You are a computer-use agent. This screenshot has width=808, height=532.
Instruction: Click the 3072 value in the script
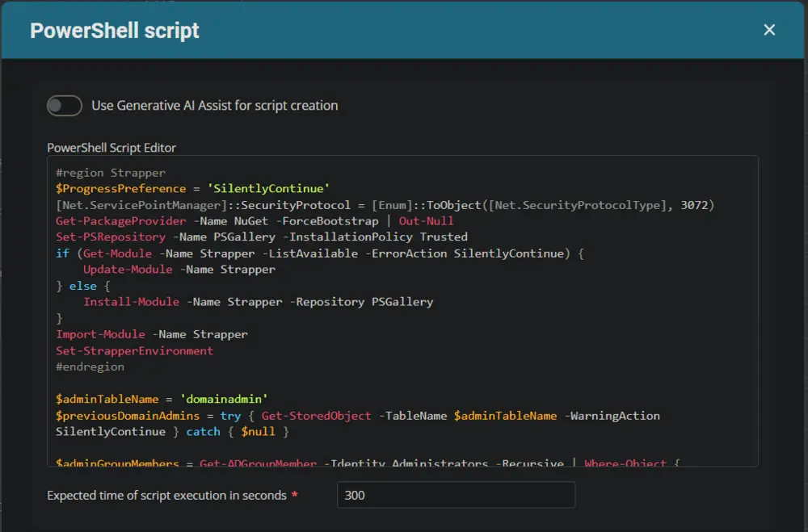694,205
